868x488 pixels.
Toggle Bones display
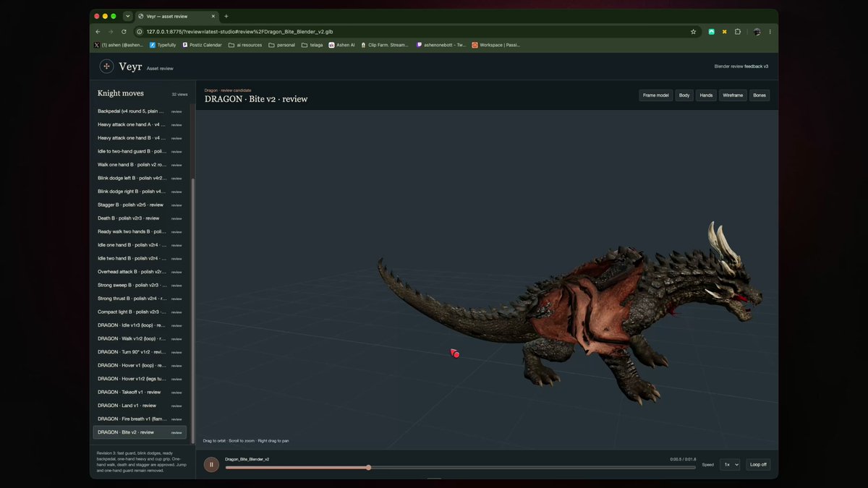click(x=759, y=95)
